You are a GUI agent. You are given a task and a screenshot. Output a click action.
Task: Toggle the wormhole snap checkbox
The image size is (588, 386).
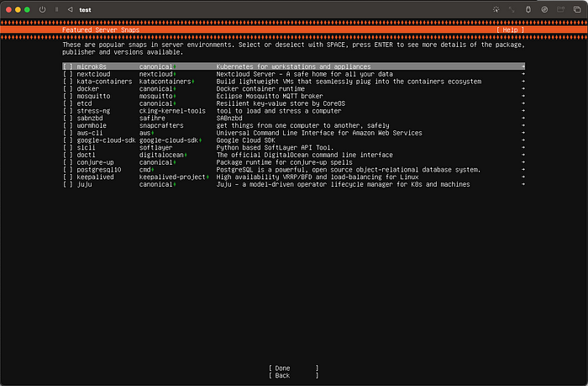tap(68, 126)
